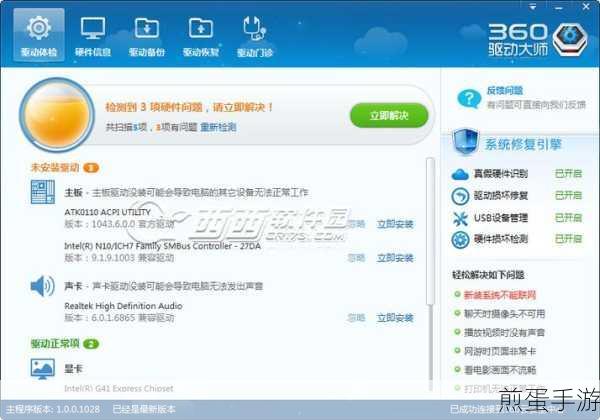Screen dimensions: 600x420
Task: Ignore the Realtek High Definition Audio driver
Action: click(356, 317)
